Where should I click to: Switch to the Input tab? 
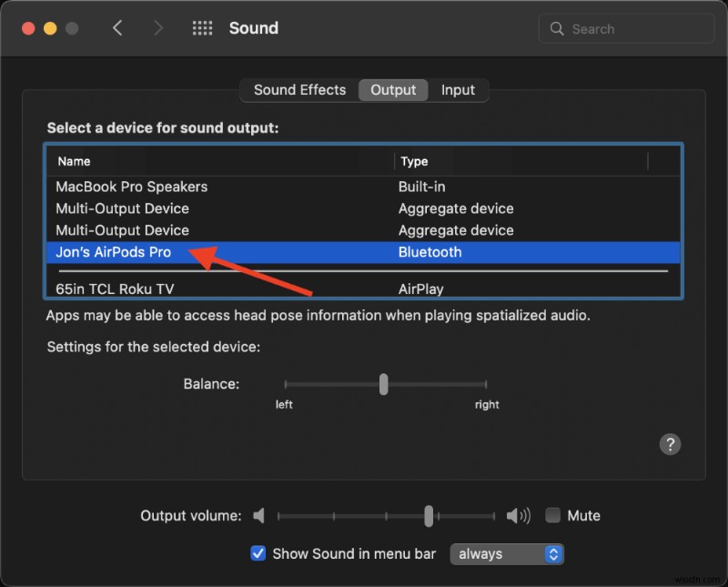pyautogui.click(x=459, y=89)
